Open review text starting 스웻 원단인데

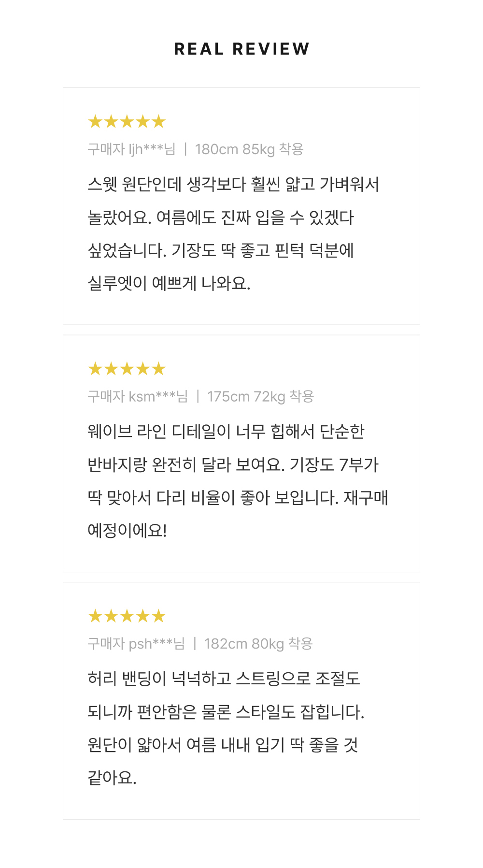pos(233,233)
